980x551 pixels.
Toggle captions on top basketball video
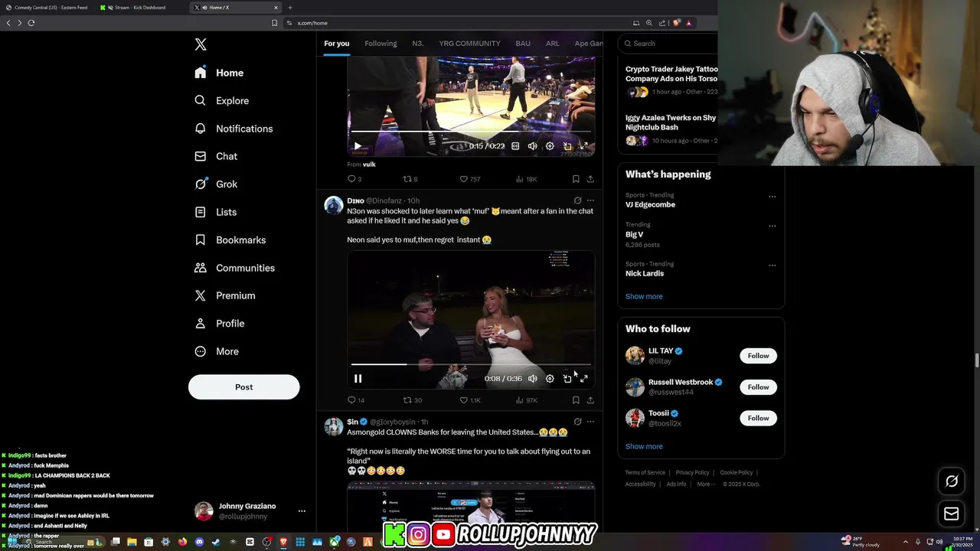pyautogui.click(x=515, y=145)
